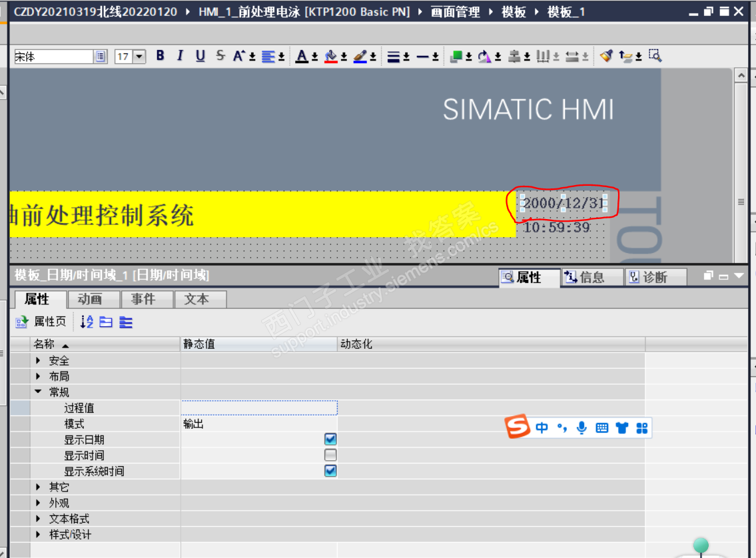Sort properties alphabetically icon
This screenshot has width=756, height=558.
(x=87, y=322)
